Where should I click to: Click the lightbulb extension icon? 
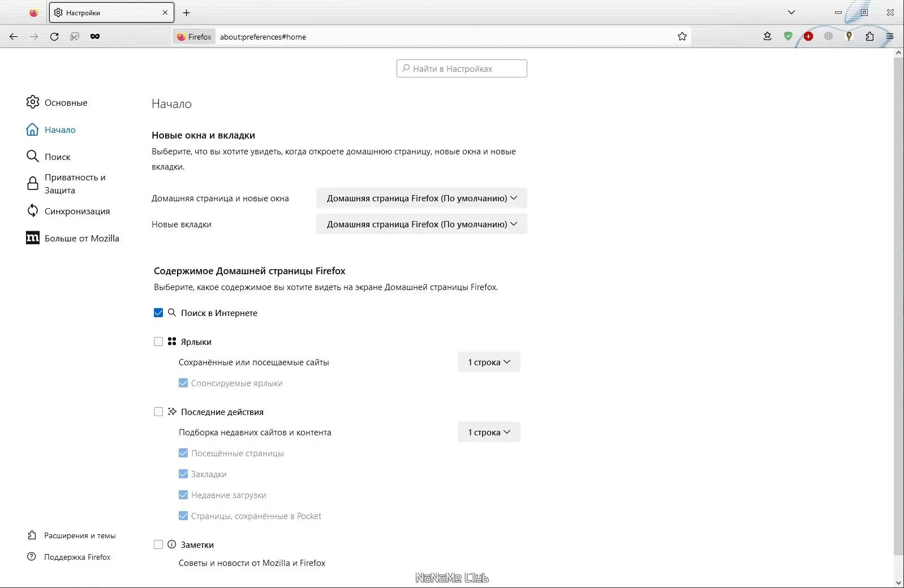[x=849, y=37]
